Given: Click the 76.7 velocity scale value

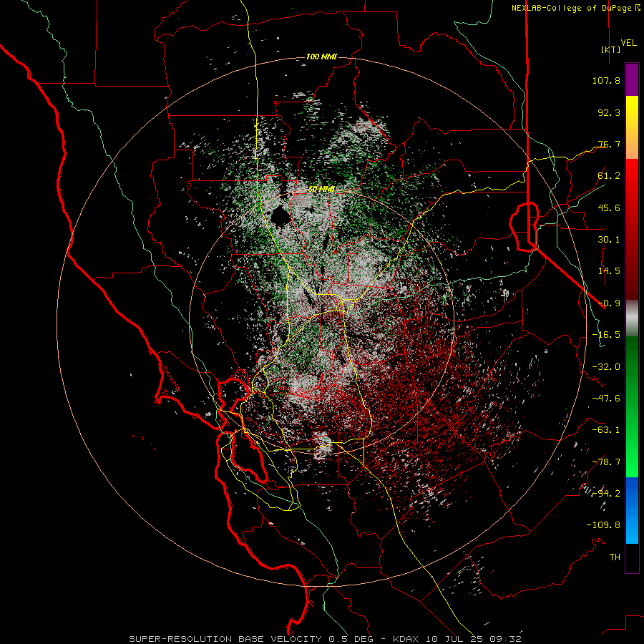Looking at the screenshot, I should [x=609, y=144].
